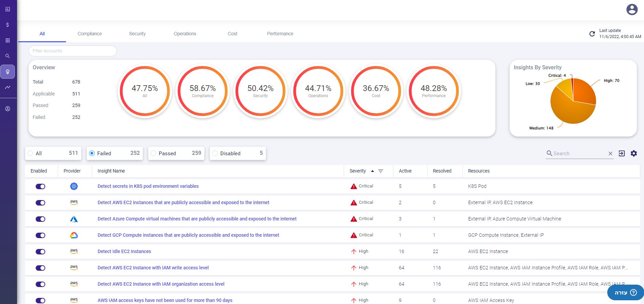Open the user profile avatar at top right
The image size is (644, 304).
coord(632,10)
